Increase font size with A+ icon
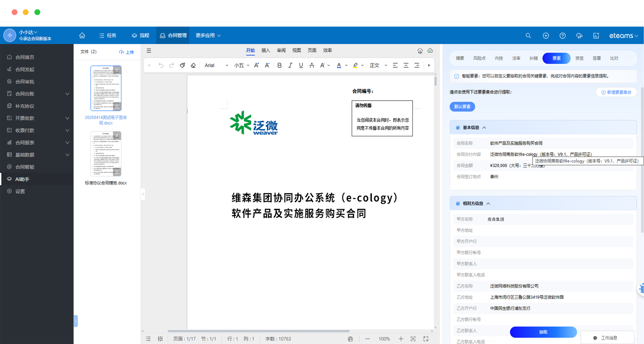The width and height of the screenshot is (644, 344). click(256, 65)
